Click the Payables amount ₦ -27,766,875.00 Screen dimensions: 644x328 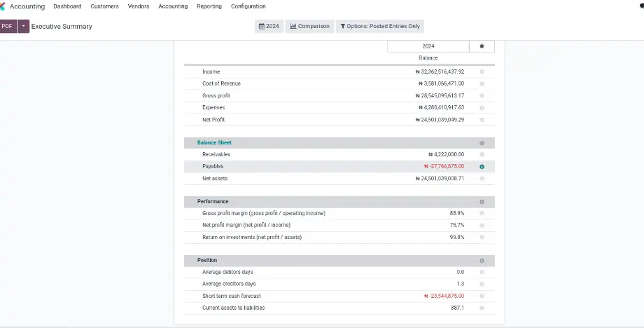pyautogui.click(x=444, y=167)
